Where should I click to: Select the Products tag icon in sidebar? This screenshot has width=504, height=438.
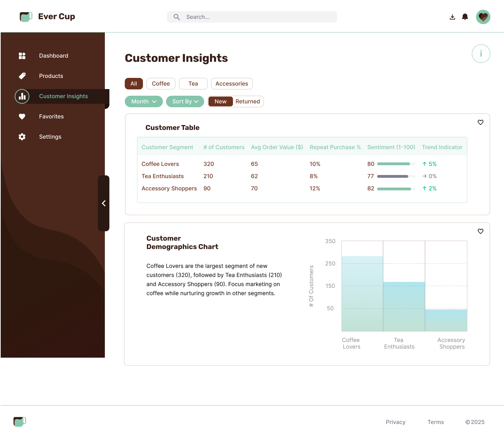coord(22,76)
